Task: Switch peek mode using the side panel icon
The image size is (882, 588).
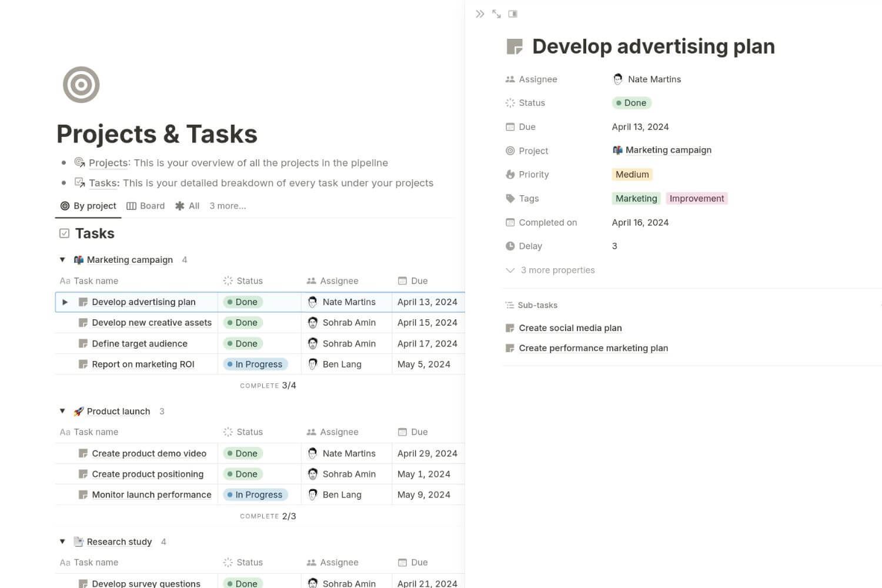Action: [513, 14]
